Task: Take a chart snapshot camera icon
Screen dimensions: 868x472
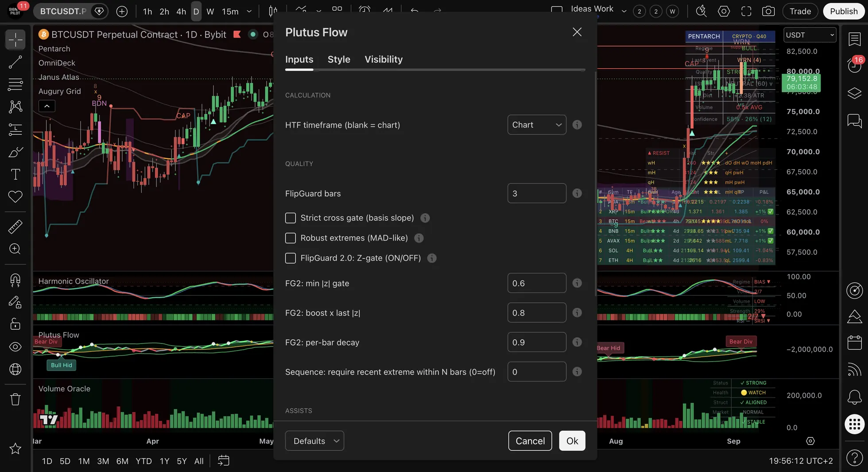Action: (x=768, y=12)
